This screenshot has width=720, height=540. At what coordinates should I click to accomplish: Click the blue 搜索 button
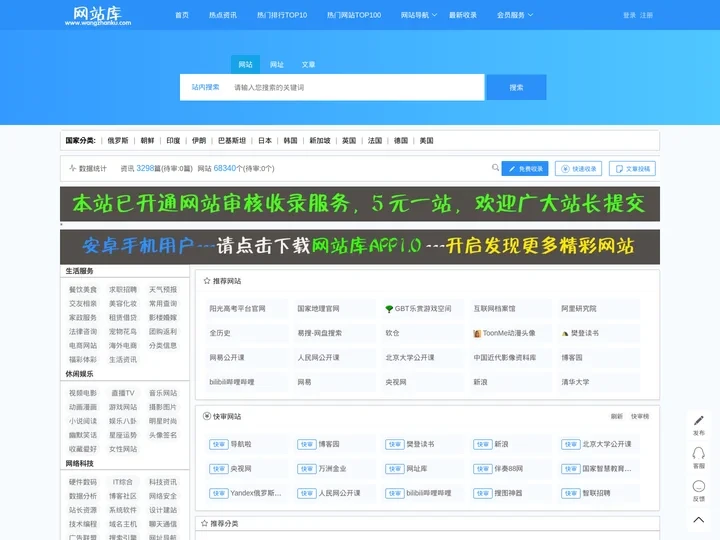[x=516, y=87]
